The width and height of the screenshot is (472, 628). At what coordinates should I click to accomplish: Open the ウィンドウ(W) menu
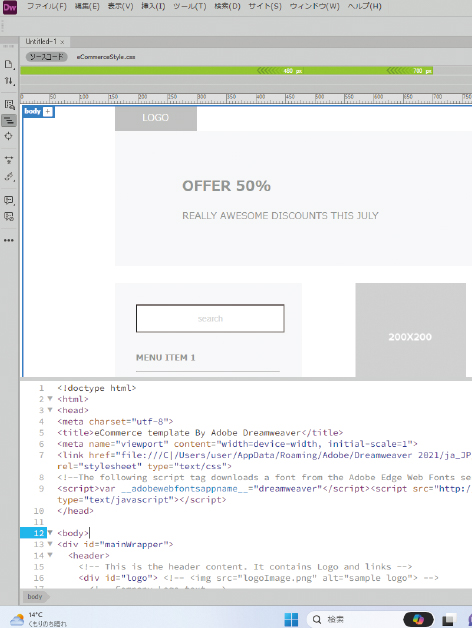[315, 6]
